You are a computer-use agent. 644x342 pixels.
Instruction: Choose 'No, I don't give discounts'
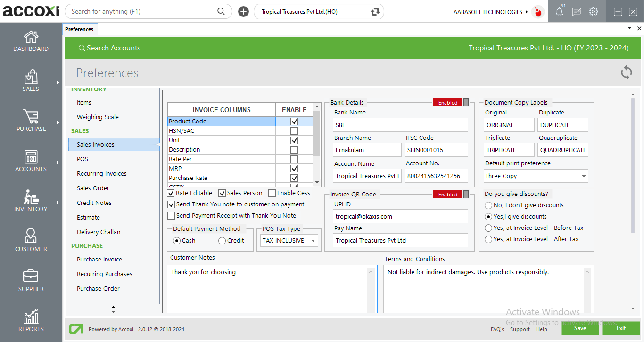pos(488,205)
